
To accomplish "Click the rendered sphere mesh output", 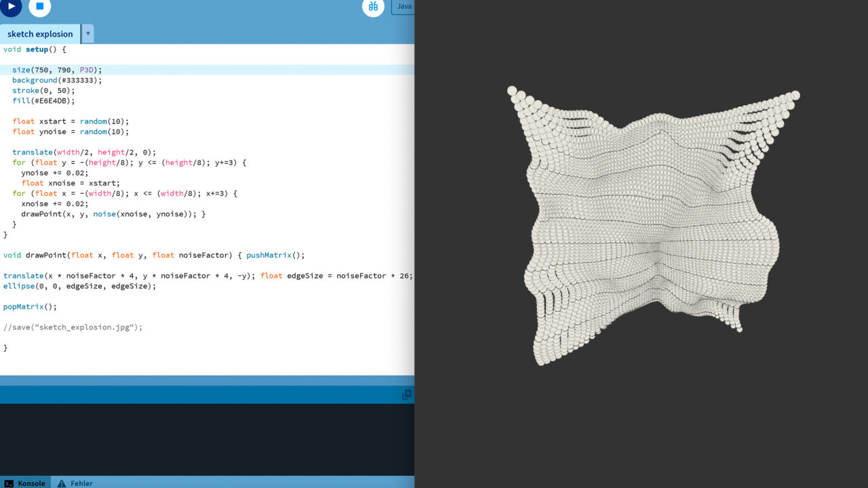I will (x=654, y=226).
